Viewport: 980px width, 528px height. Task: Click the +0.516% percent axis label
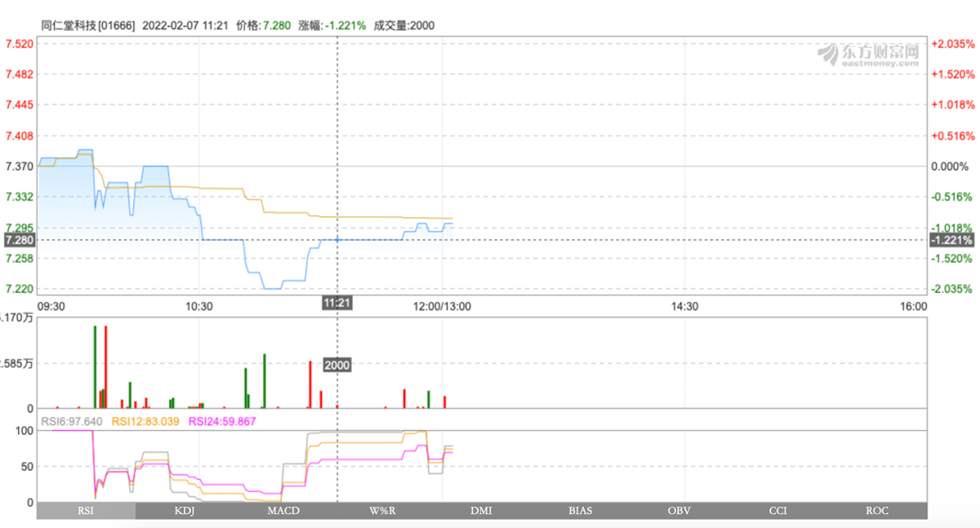pos(953,135)
